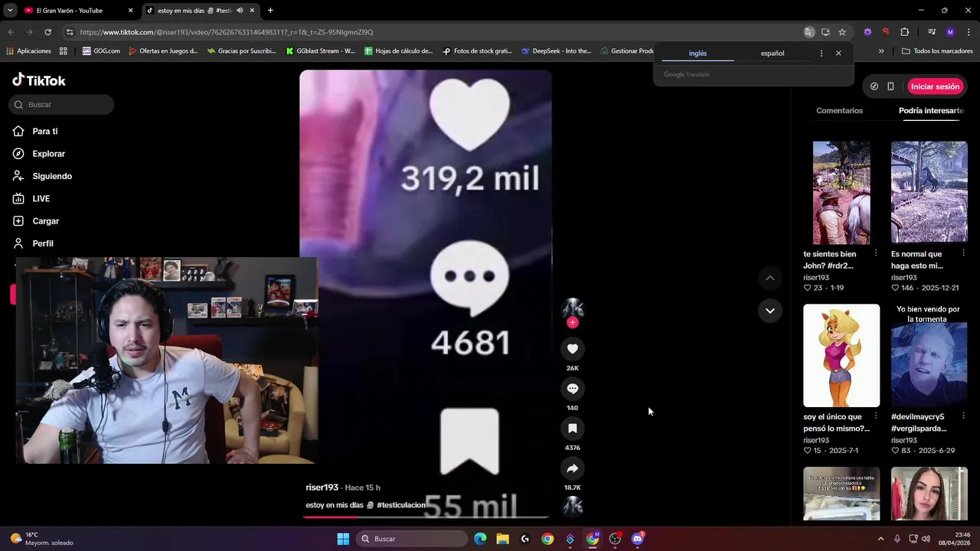Mute the TikTok tab audio icon
Image resolution: width=980 pixels, height=551 pixels.
(x=240, y=11)
